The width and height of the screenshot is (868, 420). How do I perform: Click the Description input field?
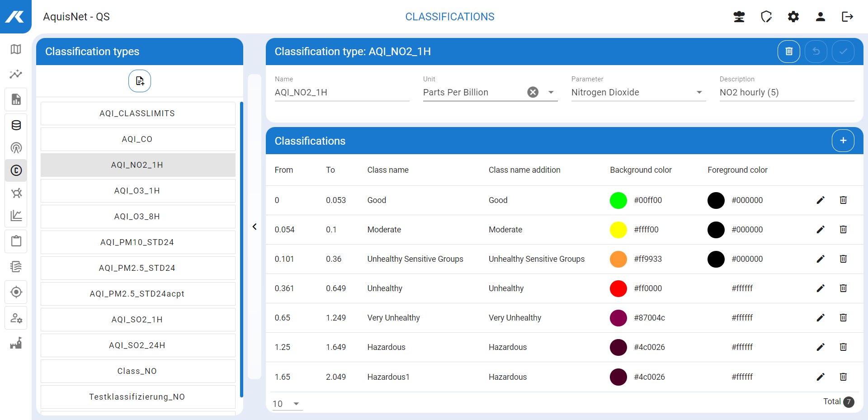(x=786, y=92)
